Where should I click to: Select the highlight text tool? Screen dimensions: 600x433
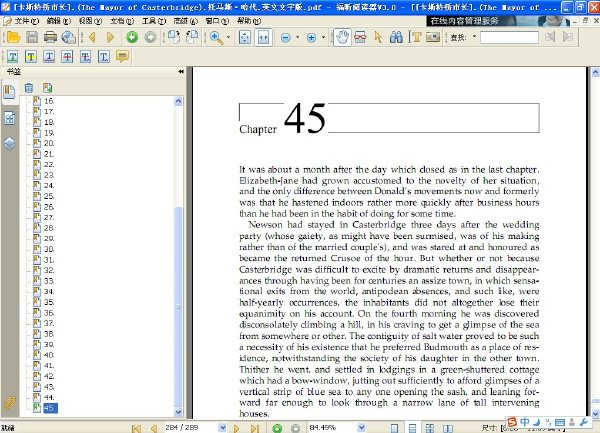pyautogui.click(x=31, y=57)
